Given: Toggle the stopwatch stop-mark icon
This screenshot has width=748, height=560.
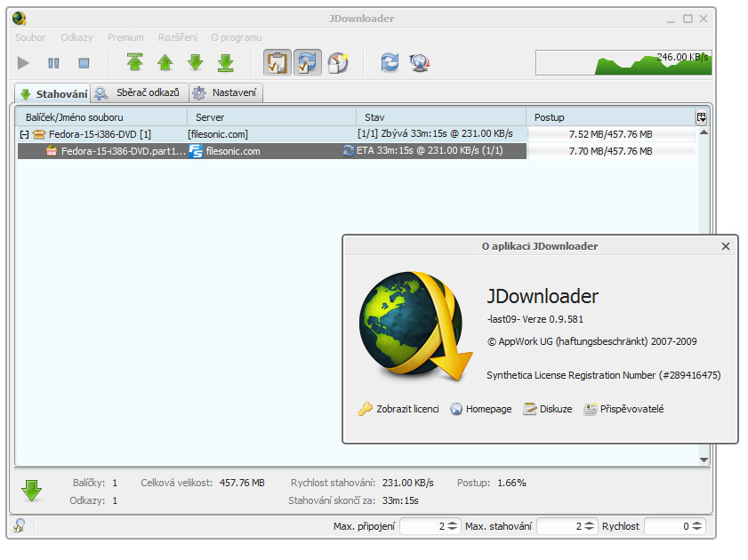Looking at the screenshot, I should 338,62.
